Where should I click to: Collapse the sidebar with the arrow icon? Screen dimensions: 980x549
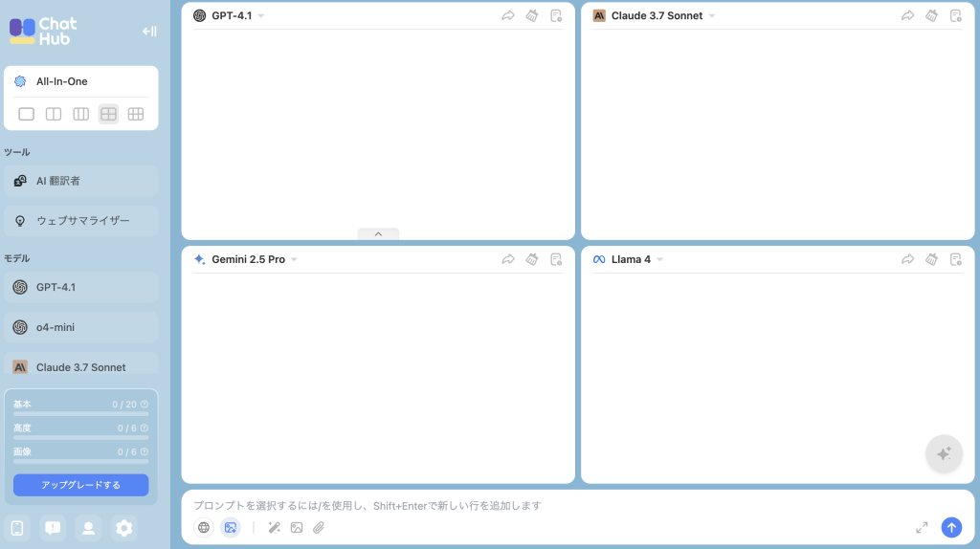coord(149,32)
